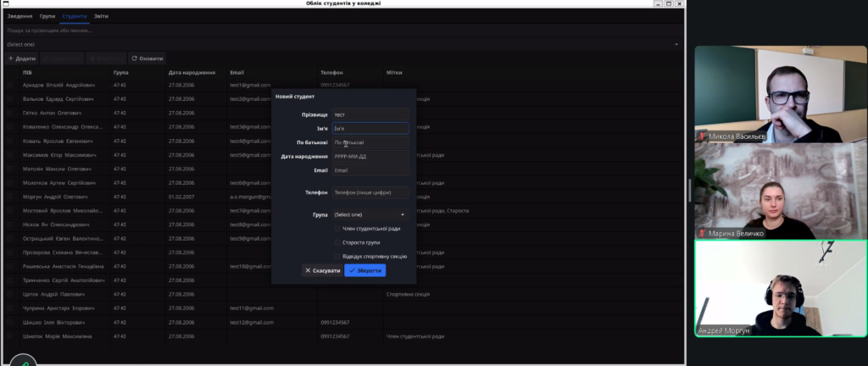Screen dimensions: 868x366
Task: Go to the Групи tab
Action: pyautogui.click(x=47, y=16)
